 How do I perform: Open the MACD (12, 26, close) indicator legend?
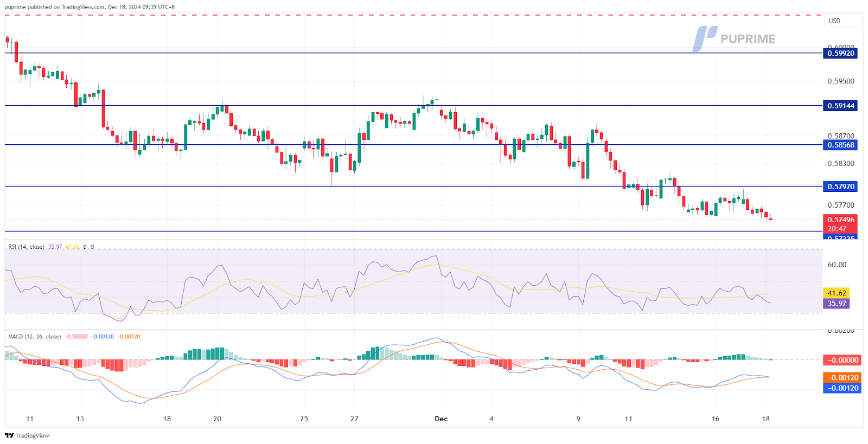click(x=35, y=337)
